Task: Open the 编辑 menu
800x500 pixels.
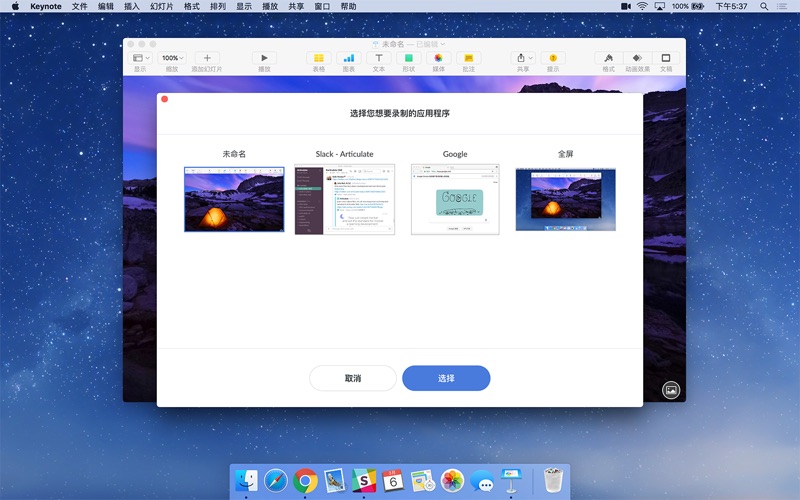Action: pos(106,6)
